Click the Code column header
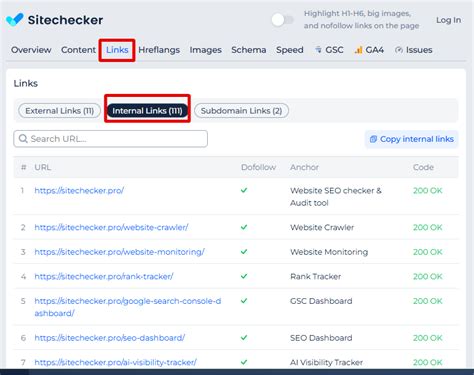Screen dimensions: 474x375 click(423, 167)
